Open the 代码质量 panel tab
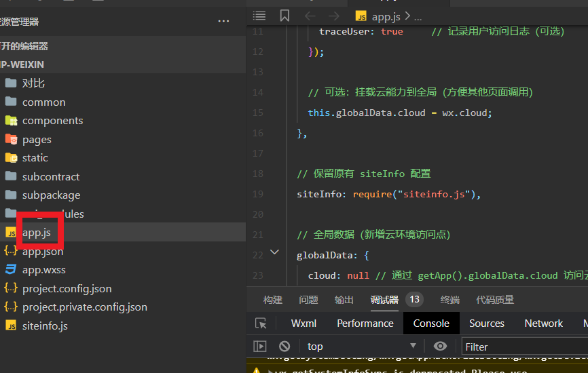Image resolution: width=588 pixels, height=373 pixels. point(495,300)
